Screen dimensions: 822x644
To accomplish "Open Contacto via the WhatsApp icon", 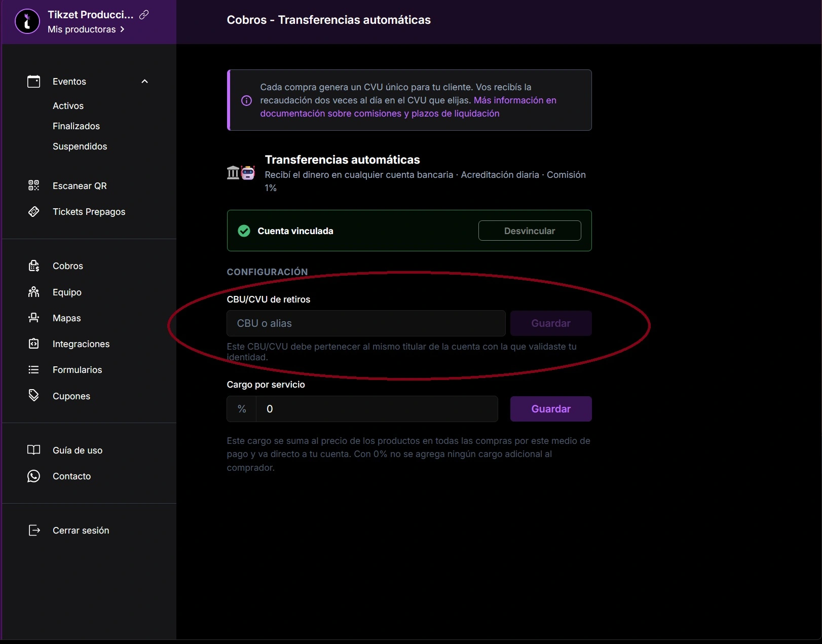I will 33,476.
